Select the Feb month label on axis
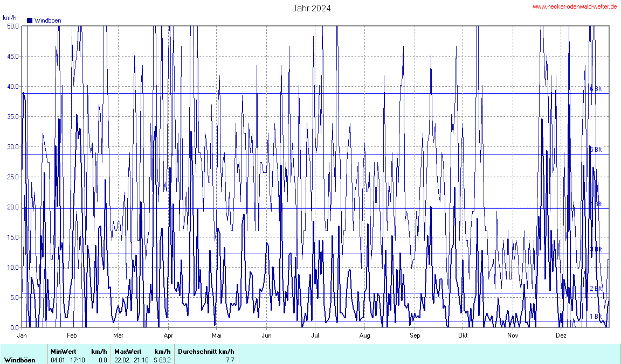This screenshot has width=621, height=364. [x=72, y=335]
